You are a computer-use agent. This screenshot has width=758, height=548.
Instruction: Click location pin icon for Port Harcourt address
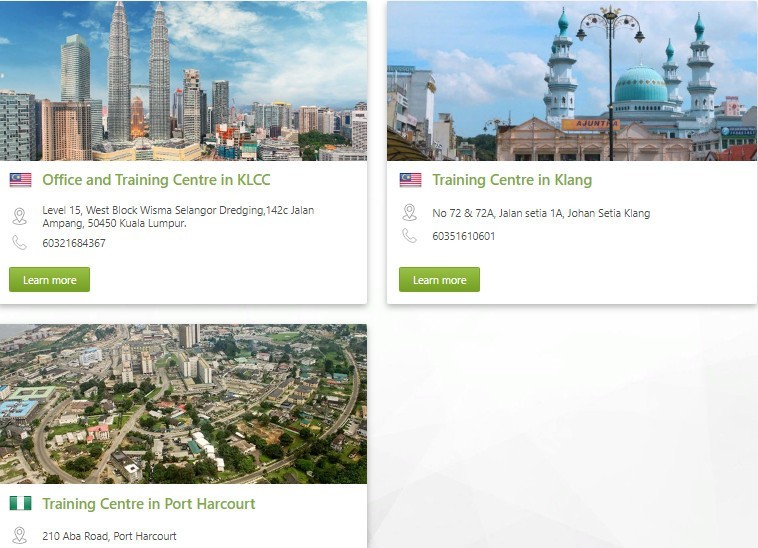click(19, 535)
